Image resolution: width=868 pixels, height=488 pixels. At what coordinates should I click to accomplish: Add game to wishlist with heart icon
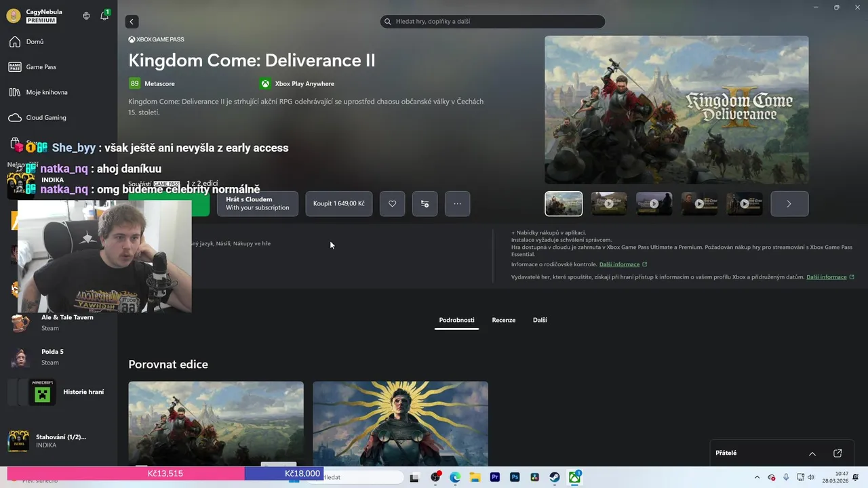pyautogui.click(x=392, y=203)
